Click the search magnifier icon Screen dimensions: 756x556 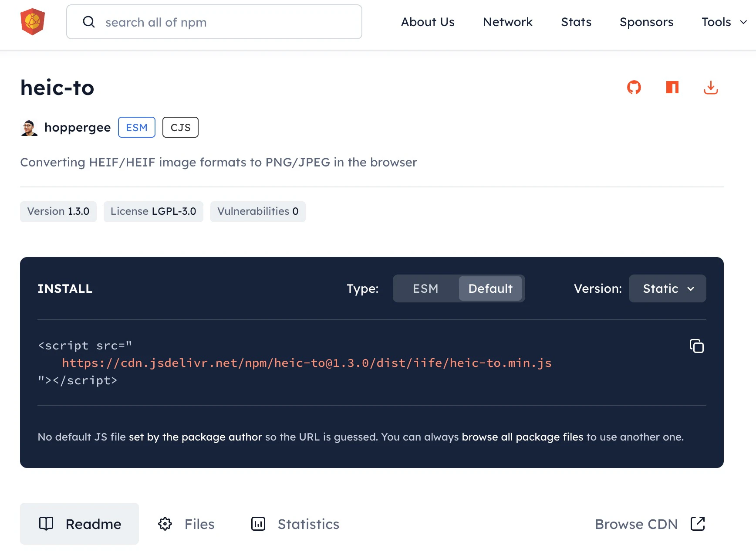click(x=89, y=22)
